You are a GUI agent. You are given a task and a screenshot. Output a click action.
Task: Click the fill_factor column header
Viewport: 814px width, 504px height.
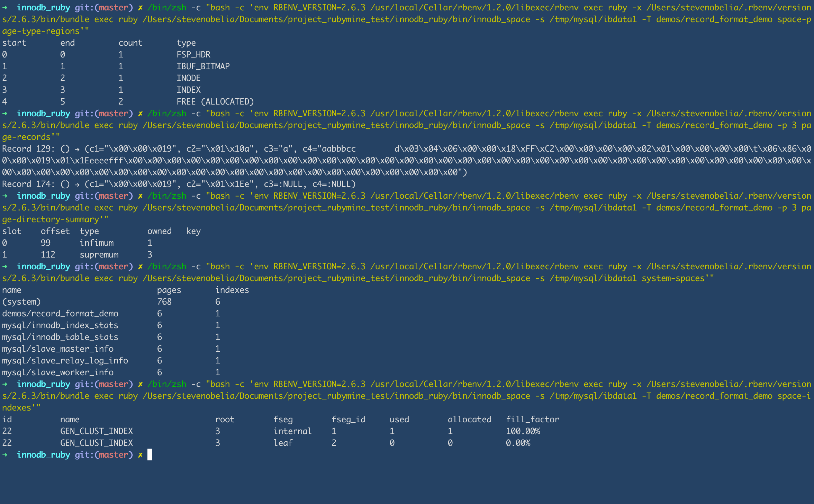(x=532, y=420)
